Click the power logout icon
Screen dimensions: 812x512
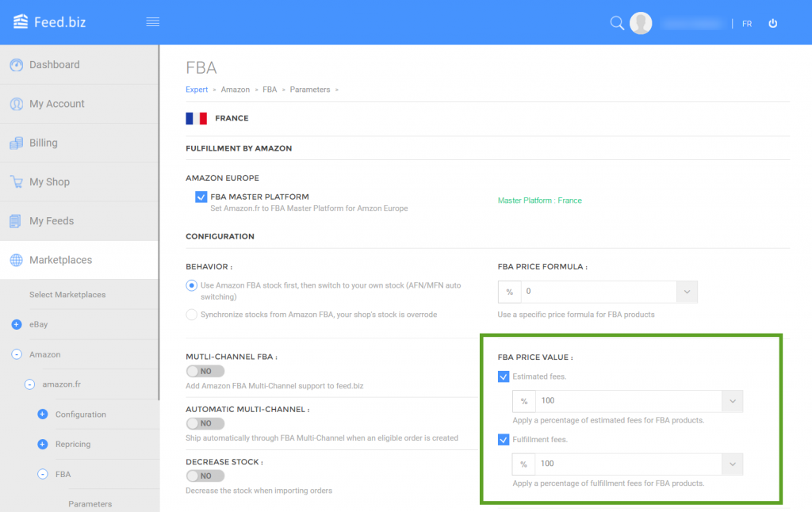772,23
